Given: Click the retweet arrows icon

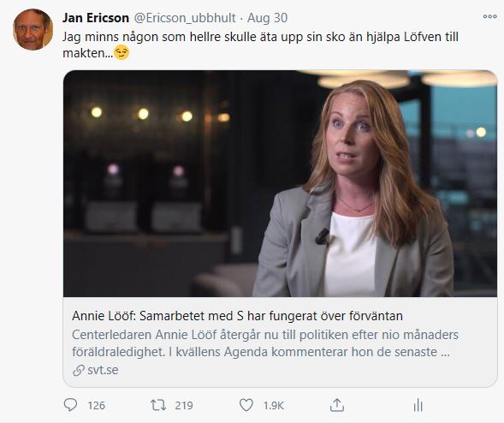Looking at the screenshot, I should (158, 405).
